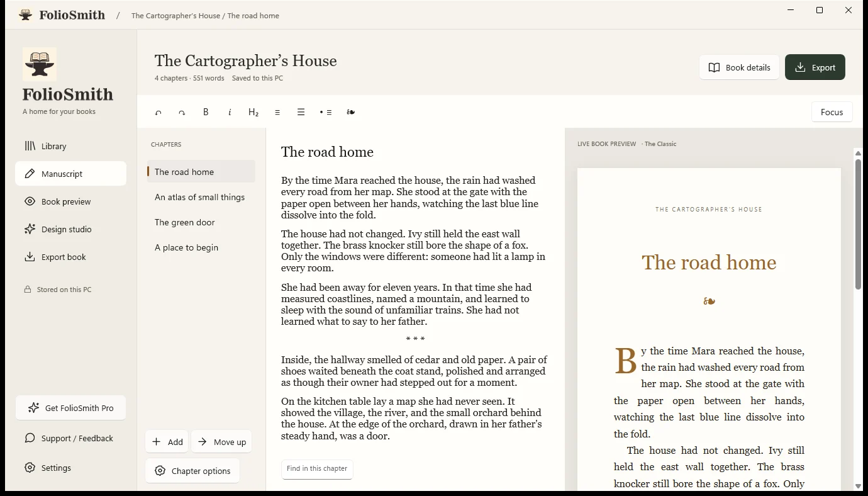Click the dark Export button
The height and width of the screenshot is (496, 868).
tap(815, 67)
